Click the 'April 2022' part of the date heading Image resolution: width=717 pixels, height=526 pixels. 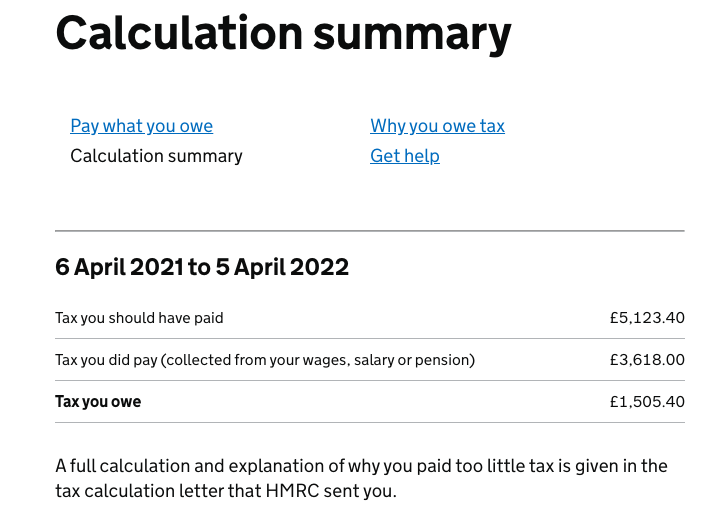tap(291, 267)
